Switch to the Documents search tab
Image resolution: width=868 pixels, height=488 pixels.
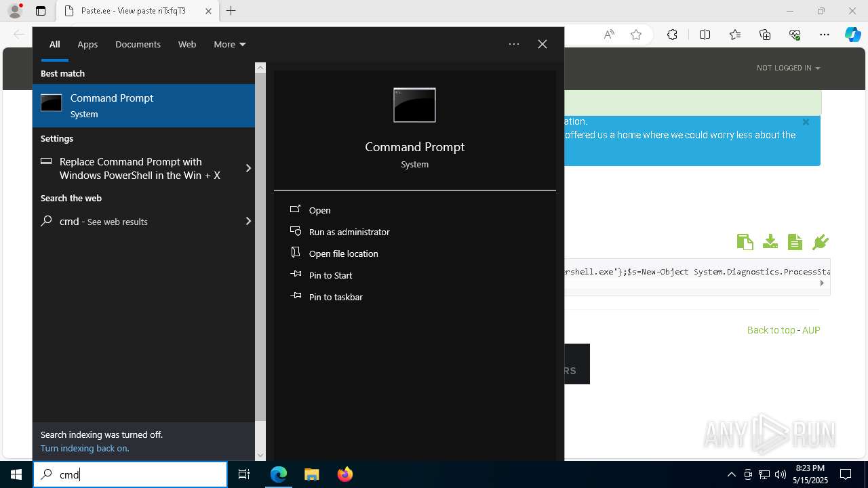tap(138, 44)
